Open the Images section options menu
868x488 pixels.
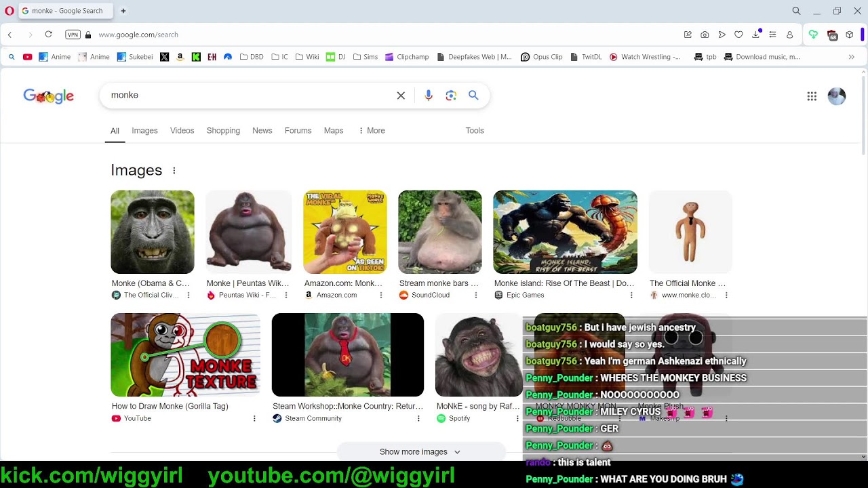(x=174, y=171)
